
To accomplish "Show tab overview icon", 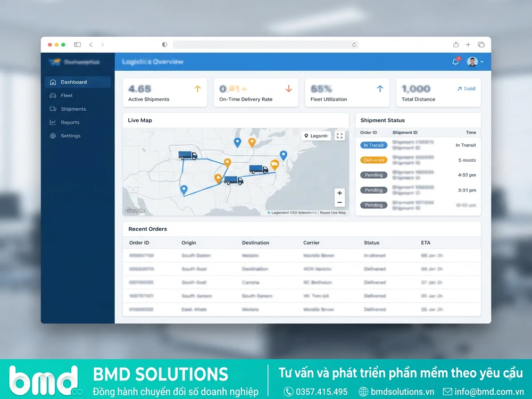I will [481, 45].
